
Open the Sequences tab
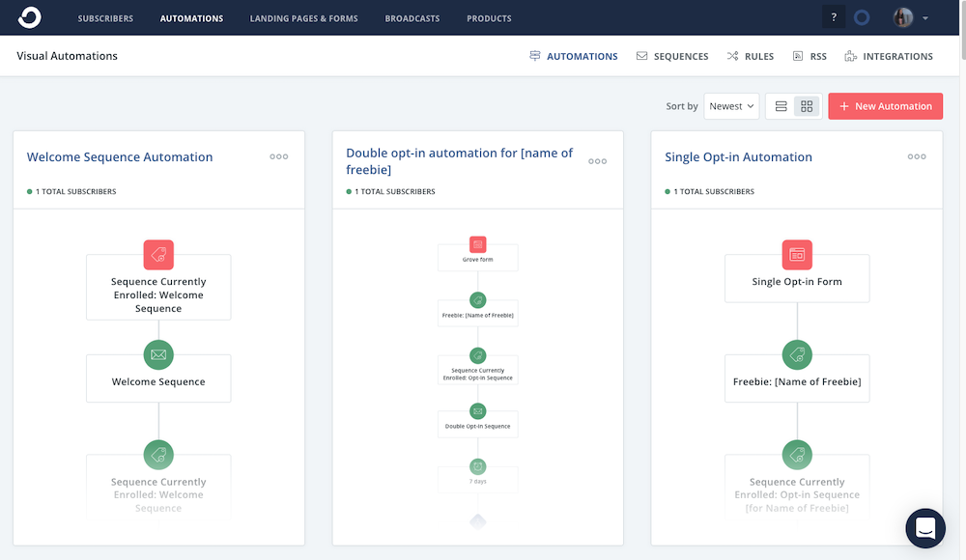(x=672, y=56)
